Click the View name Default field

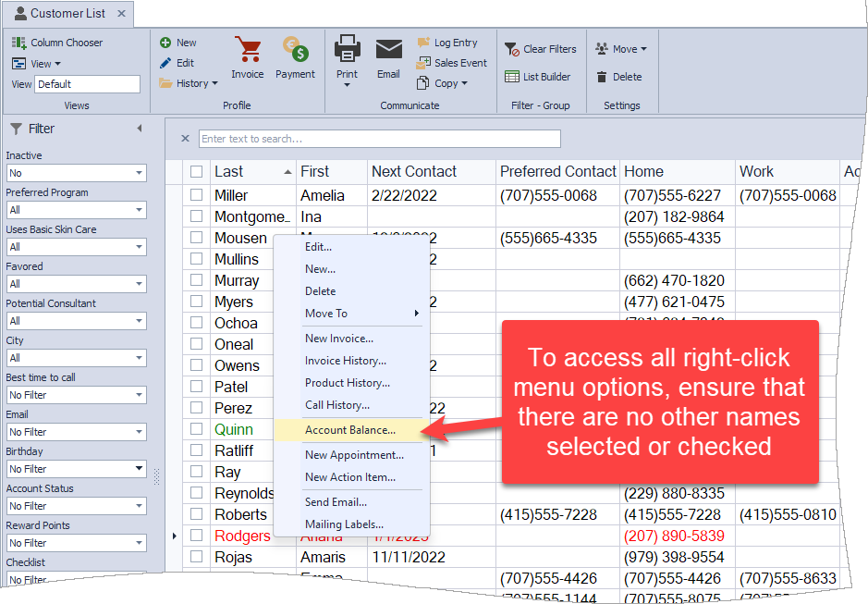pyautogui.click(x=88, y=84)
